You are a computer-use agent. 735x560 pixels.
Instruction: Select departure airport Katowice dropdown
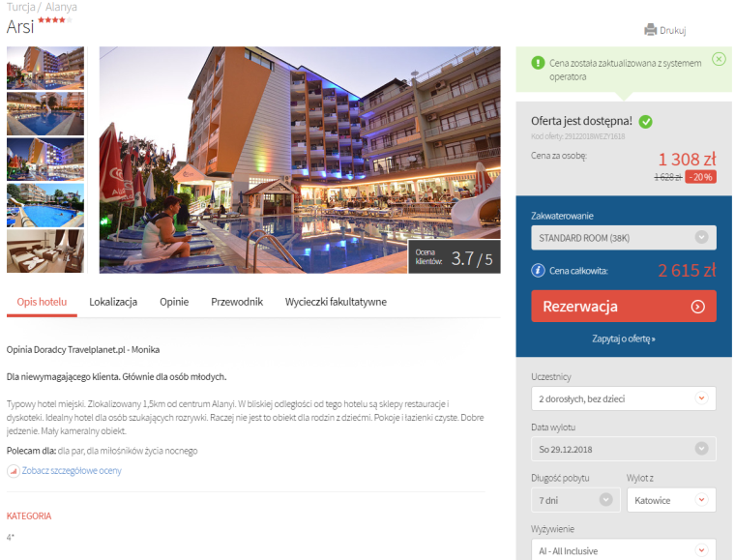pos(671,500)
